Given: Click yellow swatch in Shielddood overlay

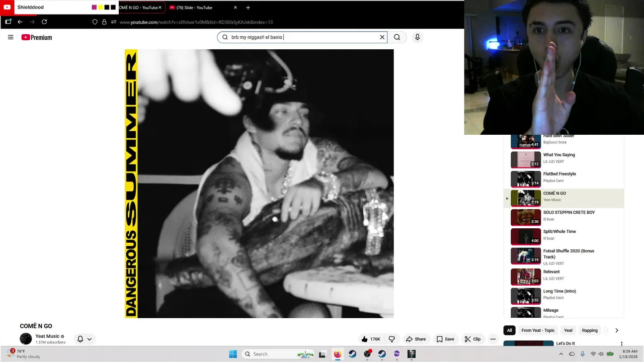Looking at the screenshot, I should tap(101, 8).
